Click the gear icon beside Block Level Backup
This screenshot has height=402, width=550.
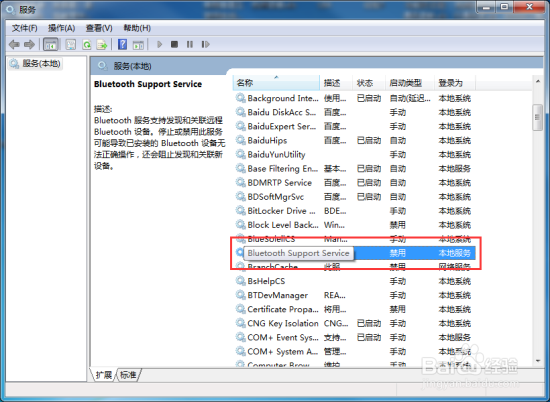(x=240, y=225)
